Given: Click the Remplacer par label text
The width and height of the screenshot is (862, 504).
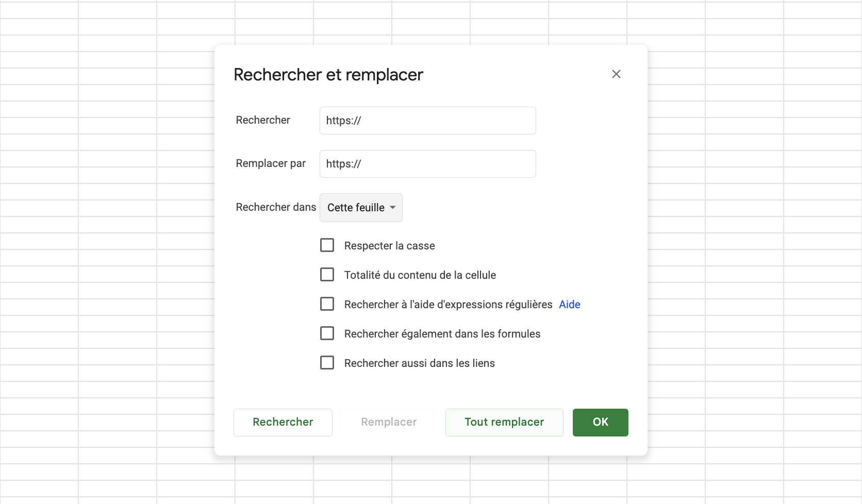Looking at the screenshot, I should (x=271, y=163).
